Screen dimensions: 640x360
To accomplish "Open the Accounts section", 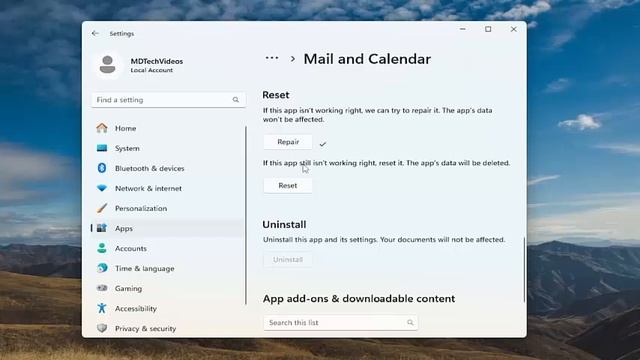I will (168, 248).
